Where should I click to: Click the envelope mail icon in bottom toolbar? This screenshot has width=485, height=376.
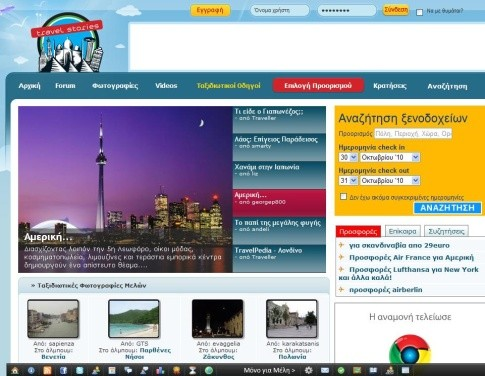click(325, 370)
